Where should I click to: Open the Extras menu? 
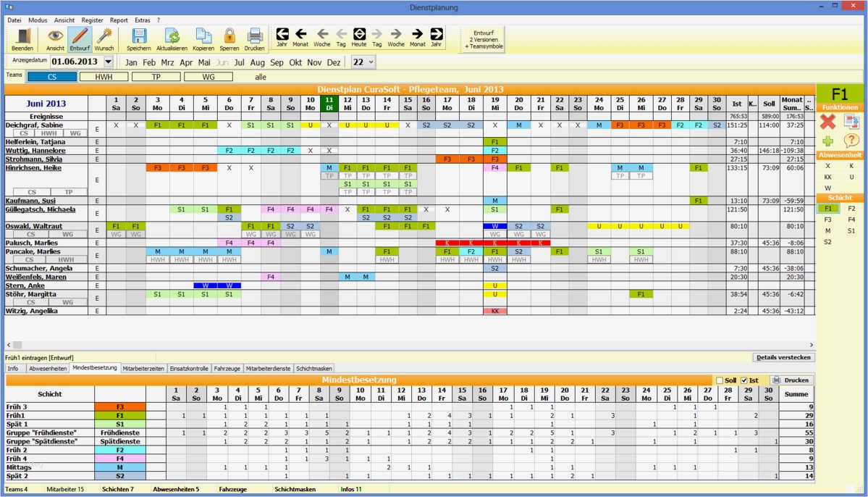point(143,20)
